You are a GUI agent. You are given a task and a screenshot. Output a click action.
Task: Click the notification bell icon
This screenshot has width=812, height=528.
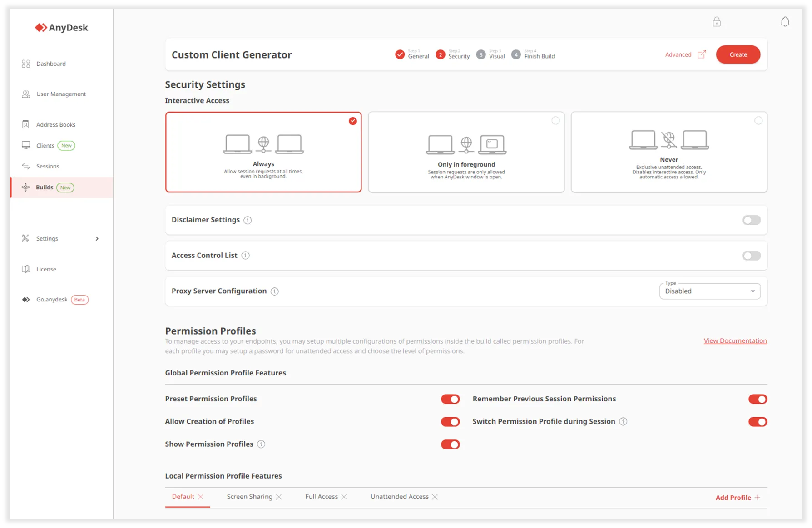point(785,22)
